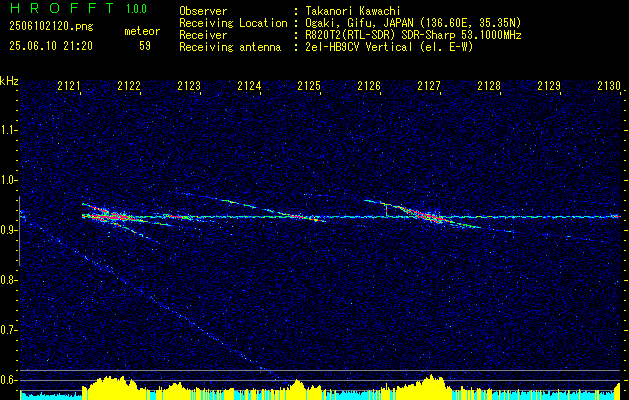Click time marker 2127
The width and height of the screenshot is (629, 400).
pos(429,86)
